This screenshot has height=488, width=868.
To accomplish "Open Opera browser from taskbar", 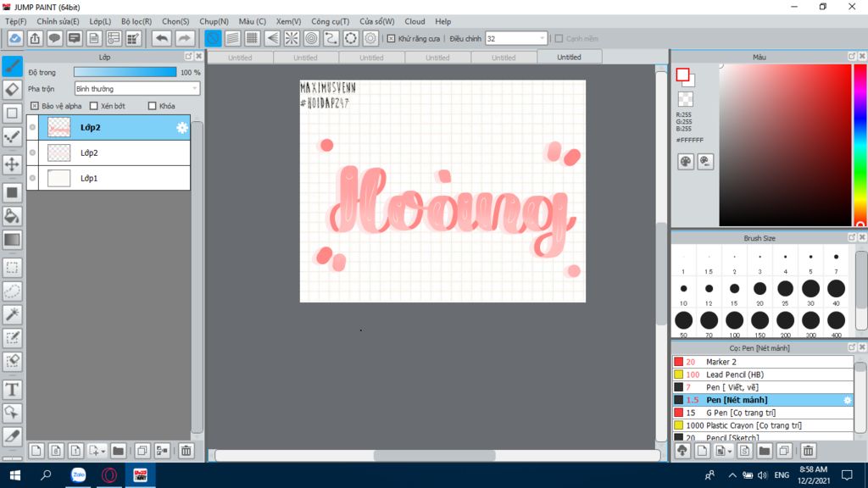I will 109,475.
